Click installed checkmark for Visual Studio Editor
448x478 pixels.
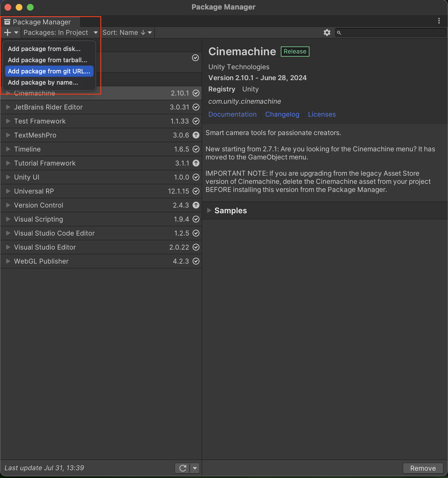196,247
